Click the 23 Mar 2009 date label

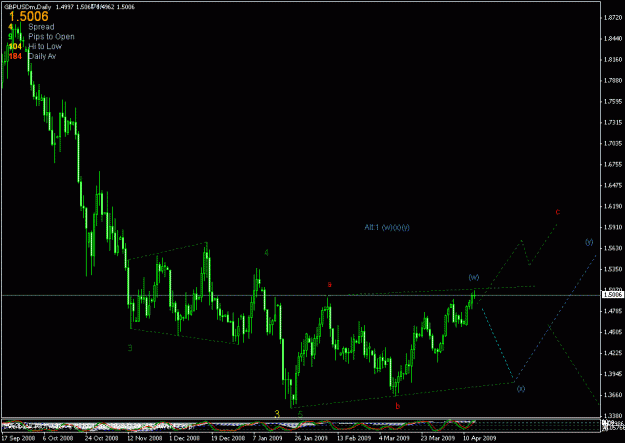[x=437, y=438]
